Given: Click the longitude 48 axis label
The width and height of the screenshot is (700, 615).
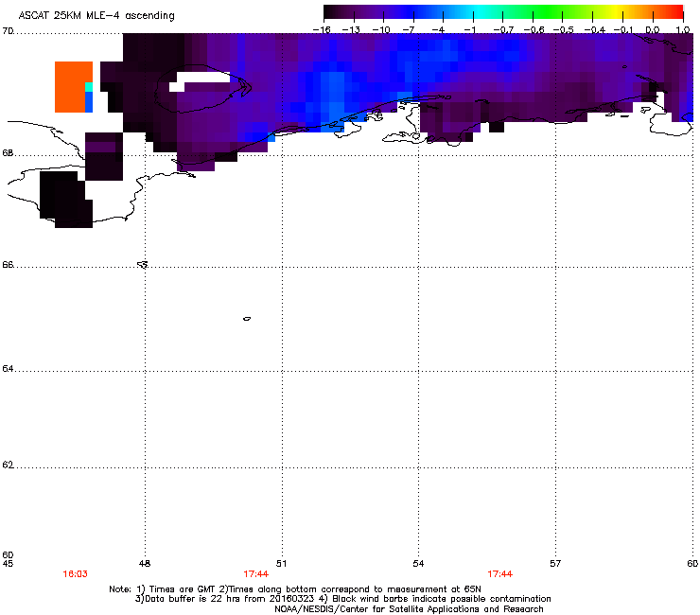Looking at the screenshot, I should (145, 564).
